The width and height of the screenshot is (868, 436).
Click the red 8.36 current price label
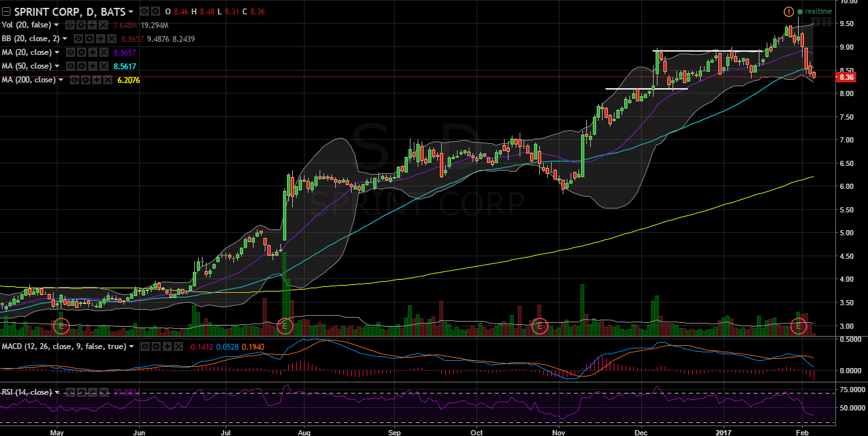coord(847,77)
